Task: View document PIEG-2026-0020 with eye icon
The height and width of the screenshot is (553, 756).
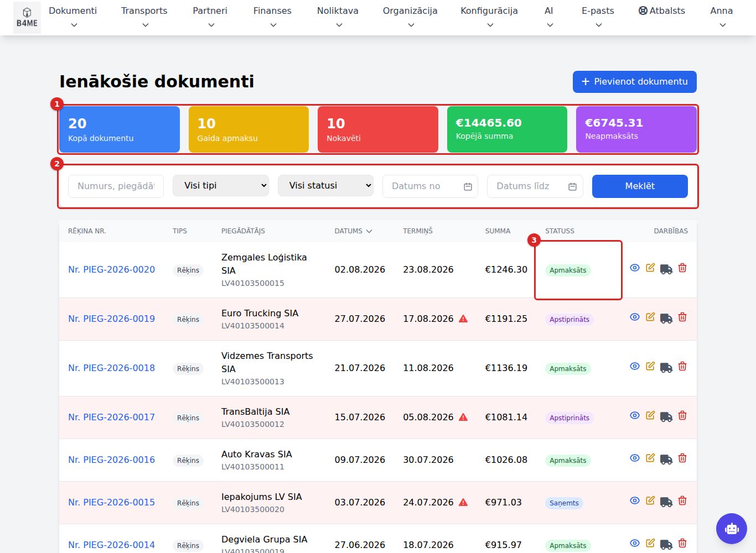Action: coord(635,268)
